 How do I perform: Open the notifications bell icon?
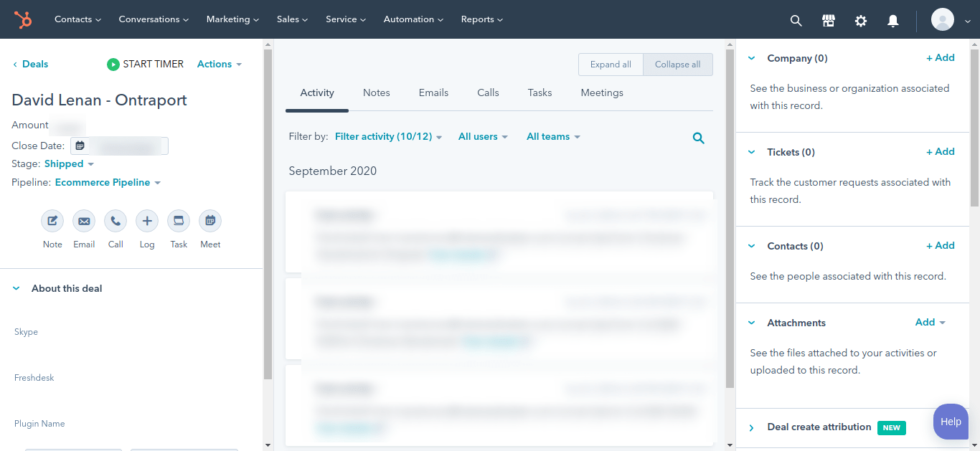(x=892, y=21)
